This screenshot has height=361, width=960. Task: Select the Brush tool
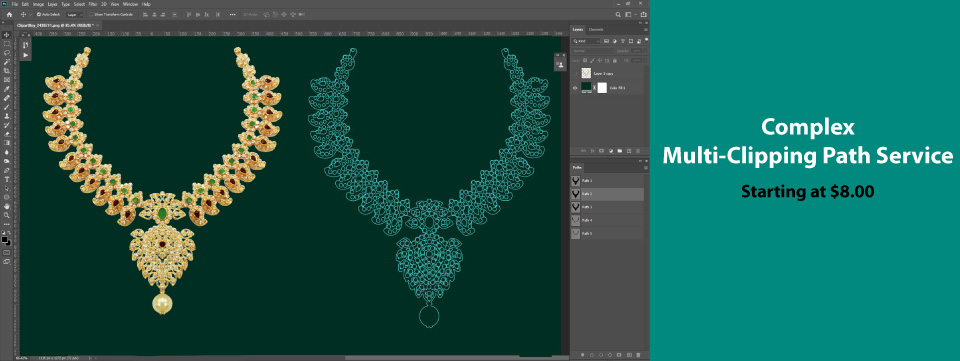7,106
